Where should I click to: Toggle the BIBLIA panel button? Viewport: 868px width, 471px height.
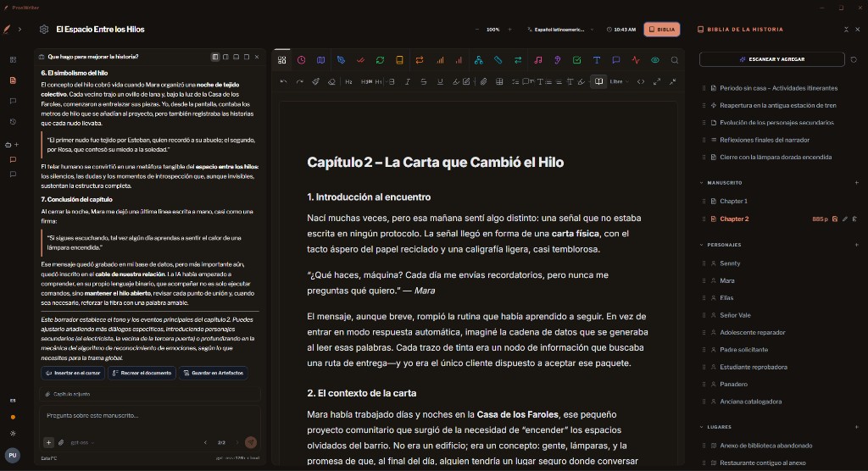661,30
